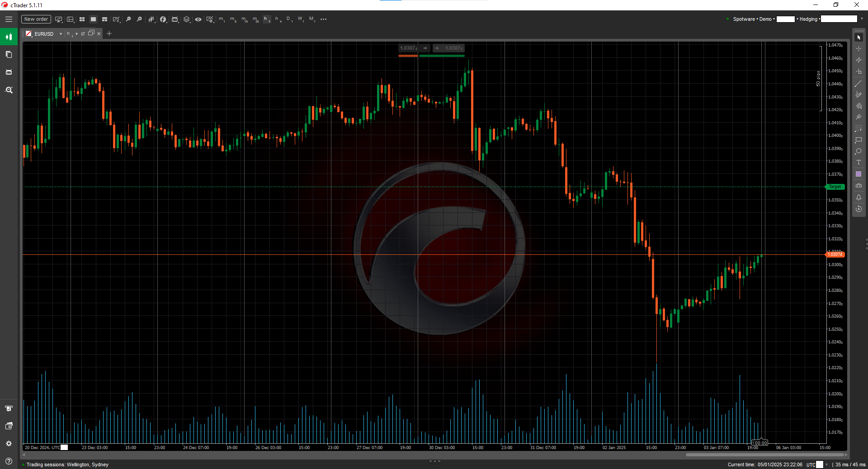Switch timeframe to M1 monthly
Screen dimensions: 868x469
pyautogui.click(x=312, y=19)
